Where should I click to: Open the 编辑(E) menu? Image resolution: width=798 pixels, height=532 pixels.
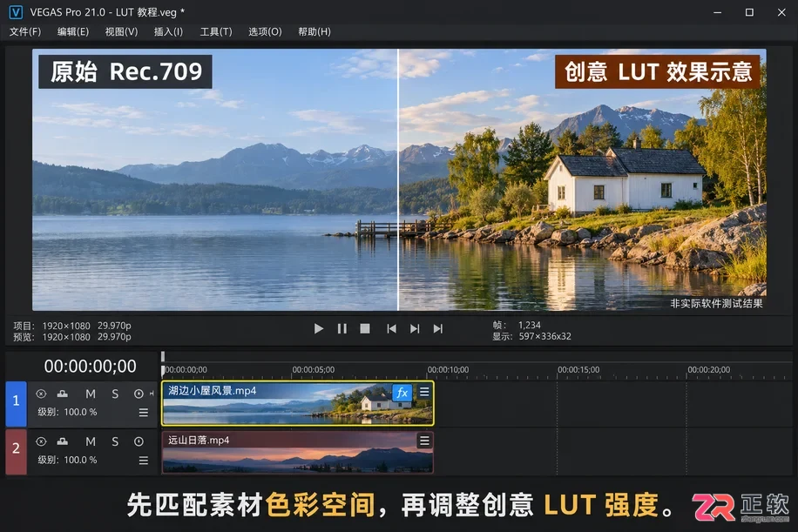point(73,31)
